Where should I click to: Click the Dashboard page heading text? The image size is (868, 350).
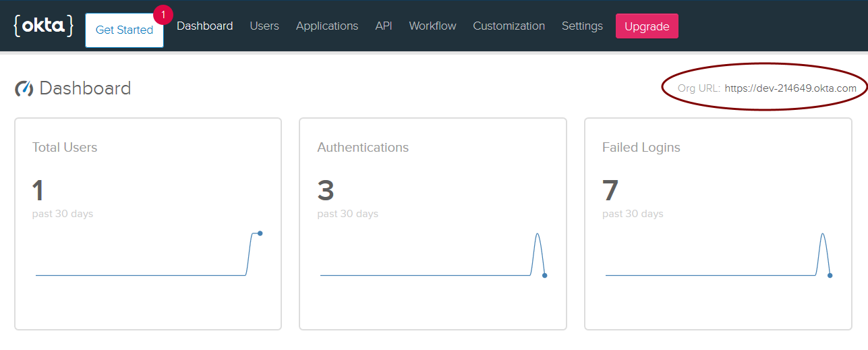pyautogui.click(x=85, y=88)
